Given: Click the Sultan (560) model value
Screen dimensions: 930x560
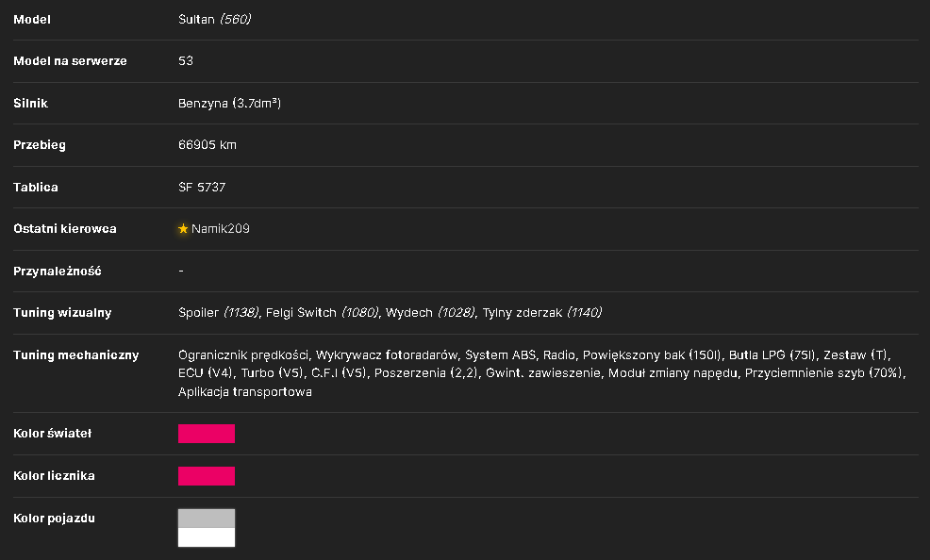Looking at the screenshot, I should [215, 19].
